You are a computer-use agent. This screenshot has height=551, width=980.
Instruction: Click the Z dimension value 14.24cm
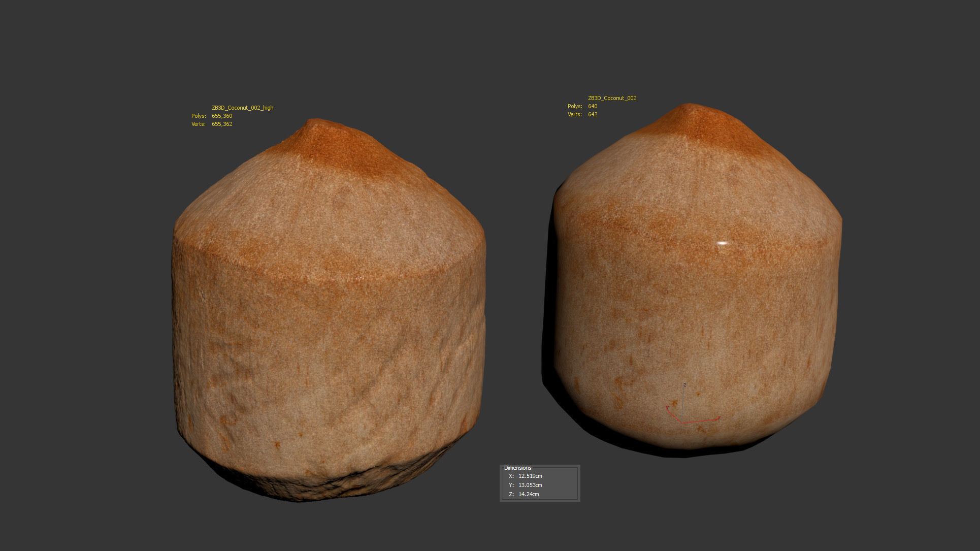(529, 494)
